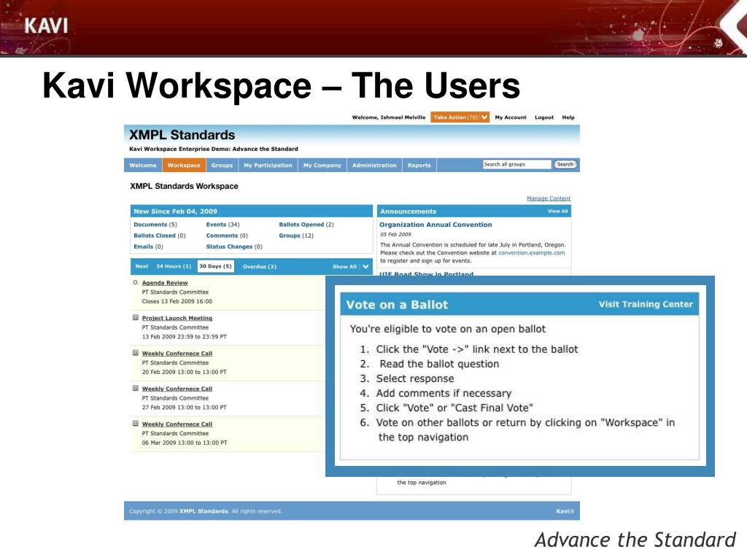The height and width of the screenshot is (560, 747).
Task: Open Comments (0) link
Action: click(227, 236)
